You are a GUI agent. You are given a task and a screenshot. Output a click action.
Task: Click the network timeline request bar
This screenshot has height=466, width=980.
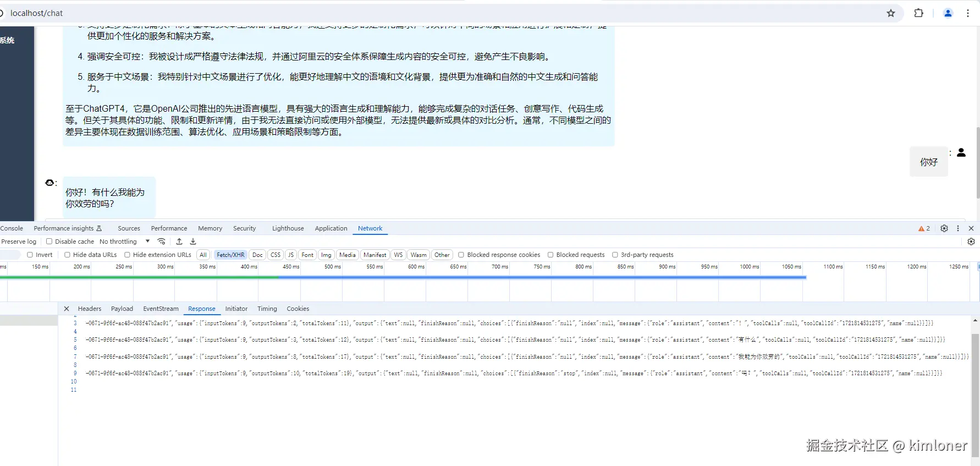tap(403, 277)
